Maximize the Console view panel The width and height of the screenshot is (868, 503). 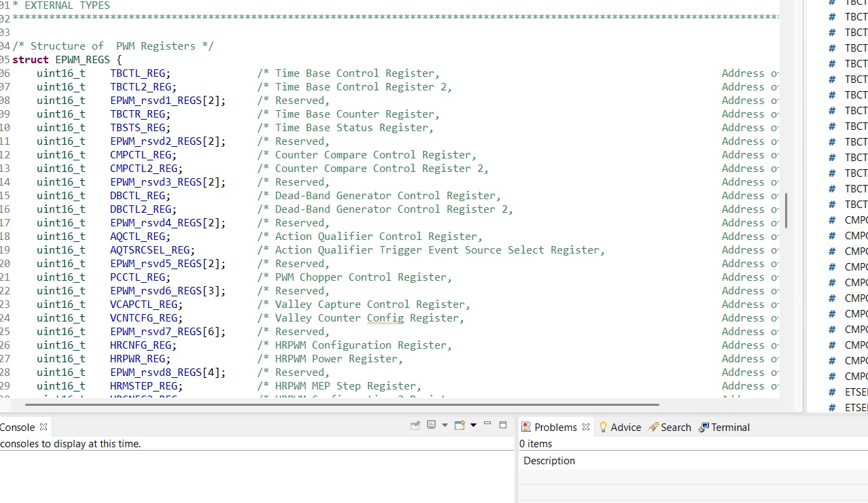click(x=503, y=425)
